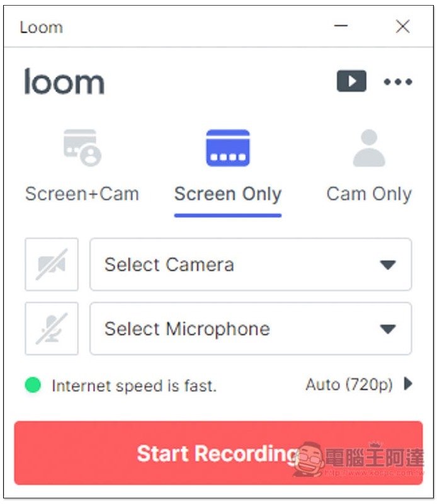Image resolution: width=437 pixels, height=504 pixels.
Task: Click the Screen+Cam mode icon
Action: tap(82, 147)
